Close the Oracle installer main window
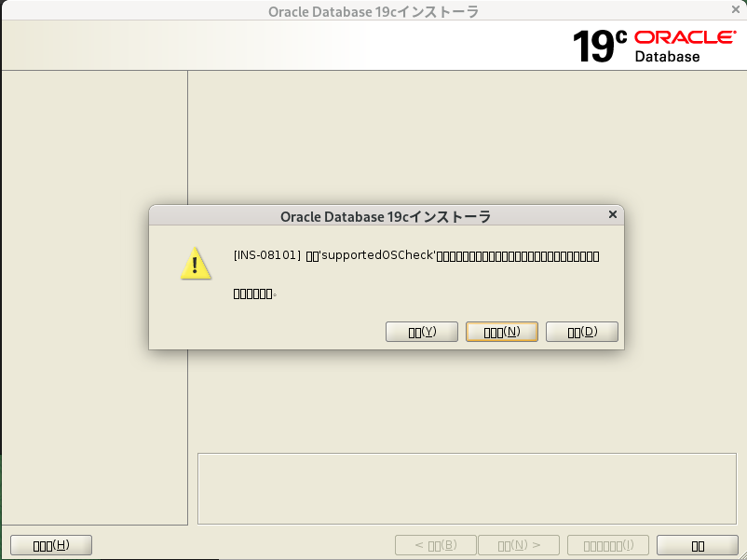Viewport: 747px width, 560px height. (x=735, y=10)
